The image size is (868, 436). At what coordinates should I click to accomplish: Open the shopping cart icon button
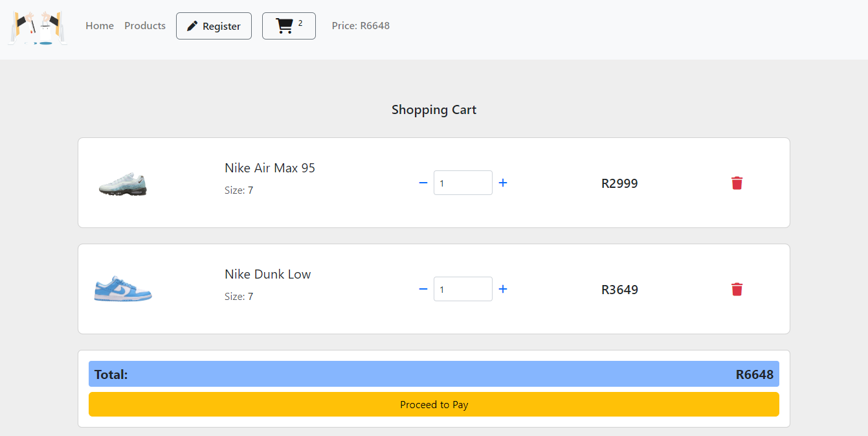coord(289,26)
